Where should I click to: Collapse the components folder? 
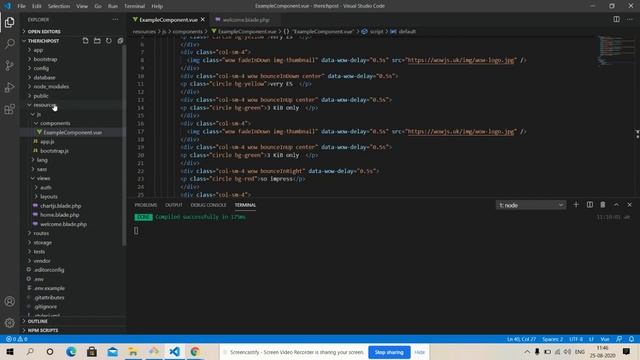[55, 123]
